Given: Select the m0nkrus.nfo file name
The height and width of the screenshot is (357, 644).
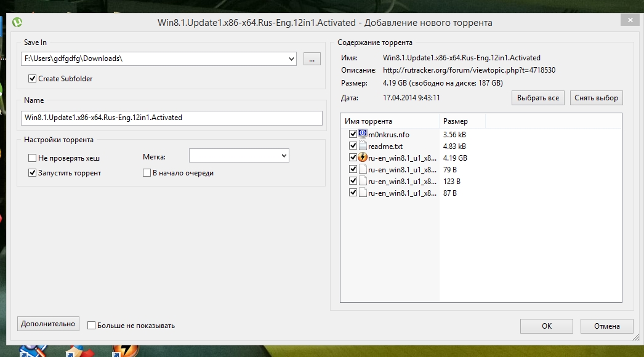Looking at the screenshot, I should point(388,135).
